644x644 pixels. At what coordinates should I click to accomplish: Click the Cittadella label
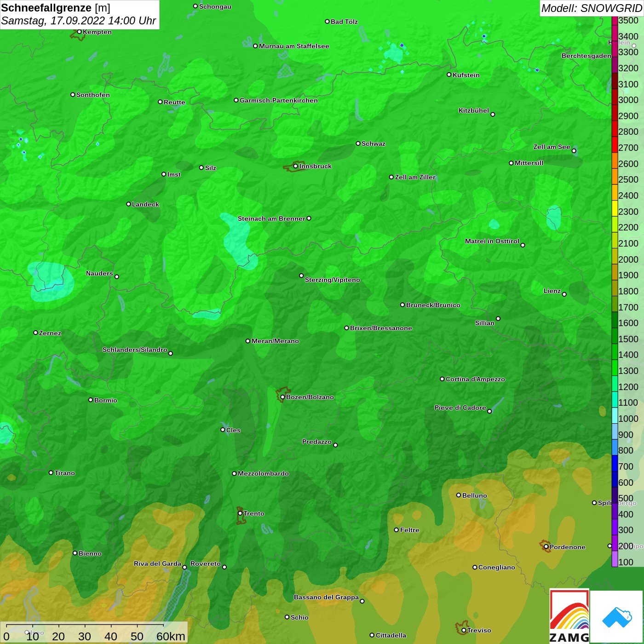coord(391,635)
